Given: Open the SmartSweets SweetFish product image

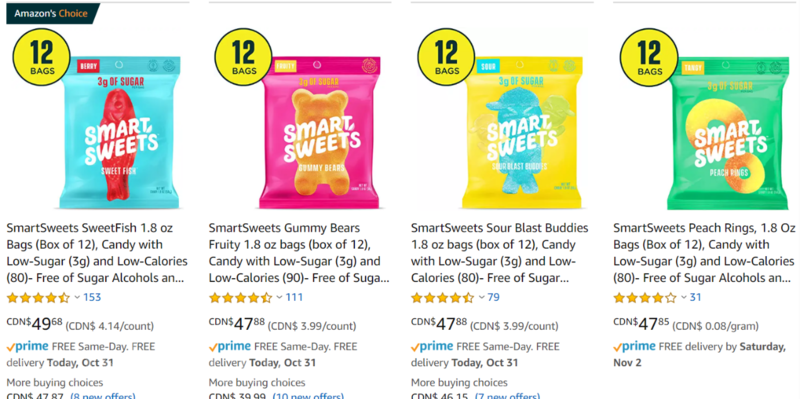Looking at the screenshot, I should pyautogui.click(x=120, y=132).
